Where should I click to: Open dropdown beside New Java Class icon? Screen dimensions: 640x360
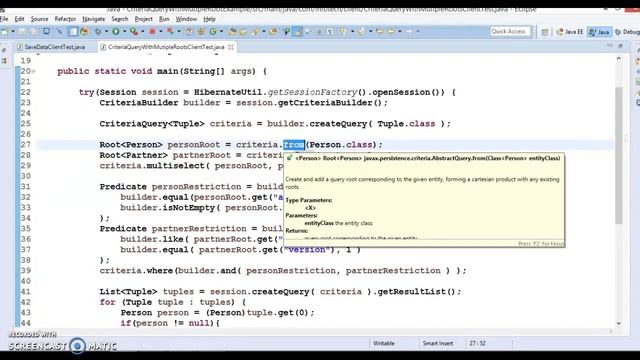tap(221, 31)
